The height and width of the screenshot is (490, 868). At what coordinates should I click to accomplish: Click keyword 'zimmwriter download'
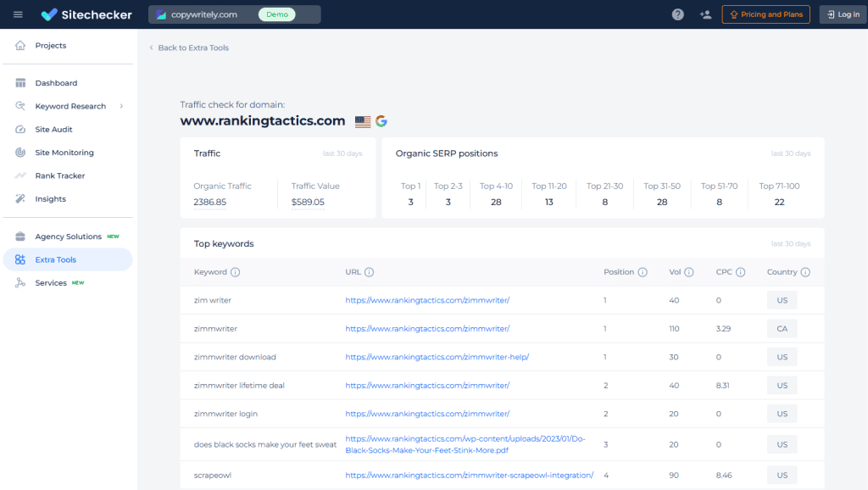pyautogui.click(x=235, y=357)
